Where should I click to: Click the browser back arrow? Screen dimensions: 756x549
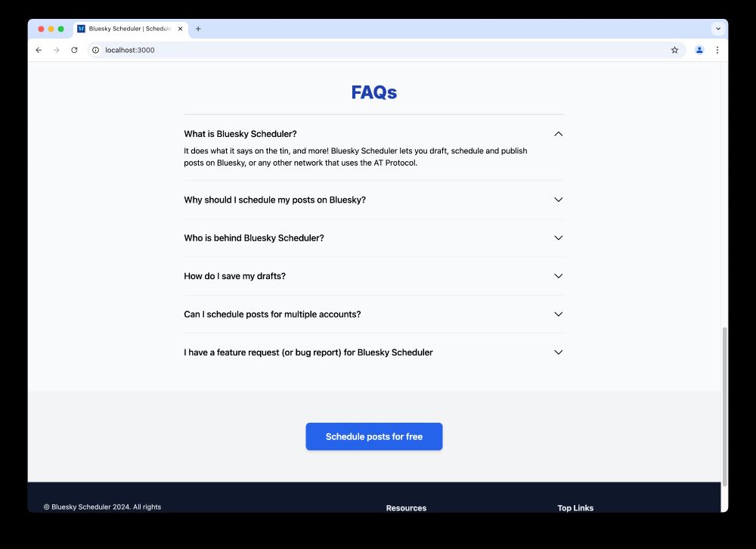point(39,50)
